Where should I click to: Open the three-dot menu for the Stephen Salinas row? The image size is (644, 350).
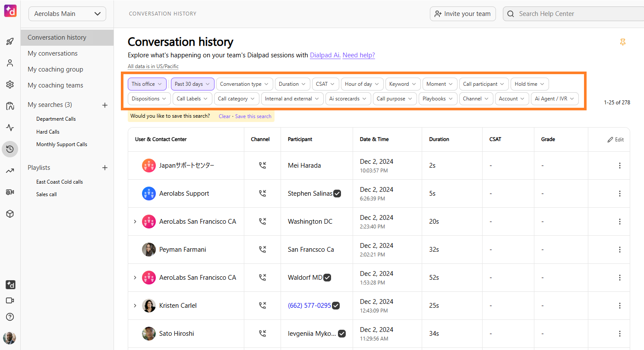620,194
